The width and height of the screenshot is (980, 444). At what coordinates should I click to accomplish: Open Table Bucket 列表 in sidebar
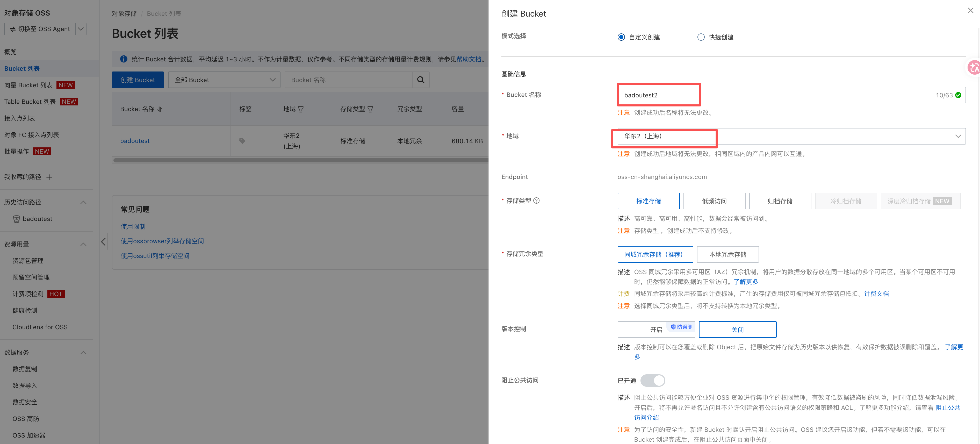[30, 102]
